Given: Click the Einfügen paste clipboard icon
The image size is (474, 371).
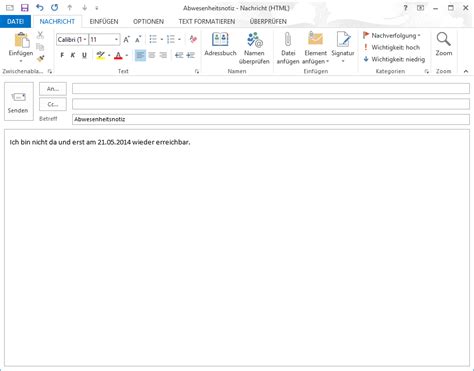Looking at the screenshot, I should [x=21, y=41].
